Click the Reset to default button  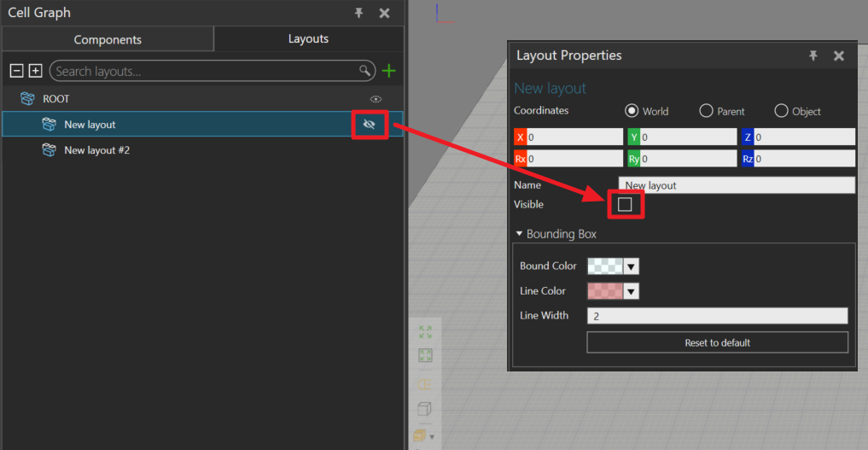pyautogui.click(x=717, y=342)
